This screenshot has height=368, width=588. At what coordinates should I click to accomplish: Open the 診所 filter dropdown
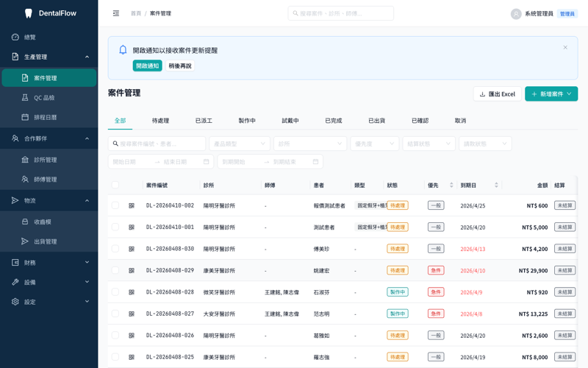pos(310,144)
